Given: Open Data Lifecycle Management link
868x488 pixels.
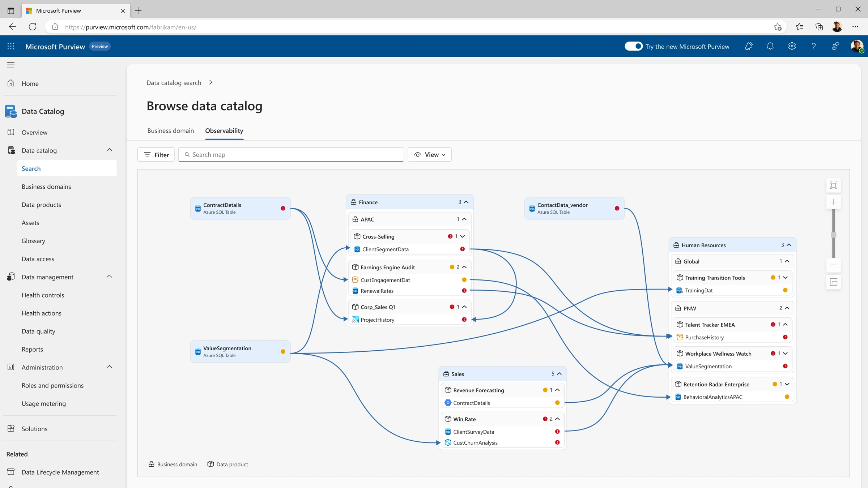Looking at the screenshot, I should coord(60,472).
